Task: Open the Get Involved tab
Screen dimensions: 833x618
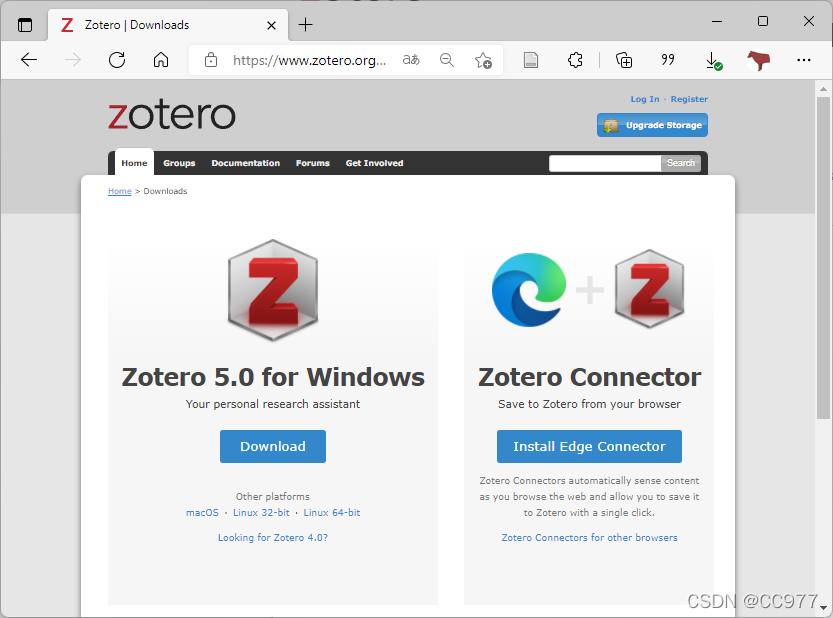Action: [x=375, y=163]
